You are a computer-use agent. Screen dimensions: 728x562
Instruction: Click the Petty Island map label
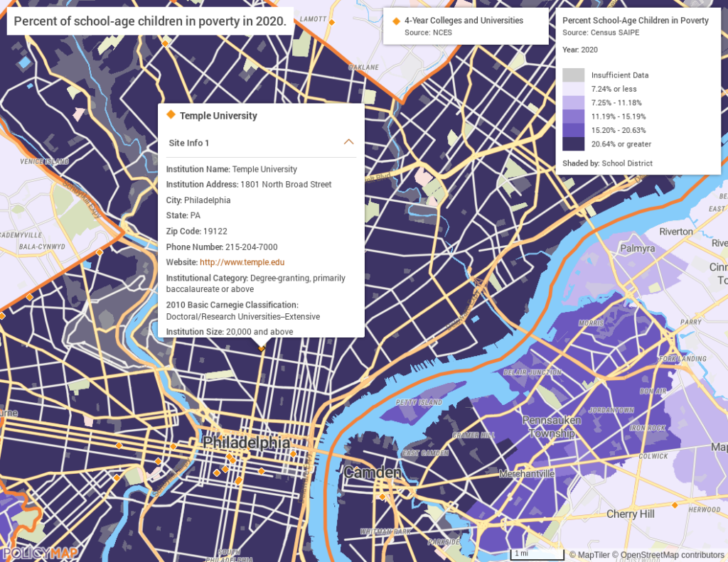coord(419,402)
